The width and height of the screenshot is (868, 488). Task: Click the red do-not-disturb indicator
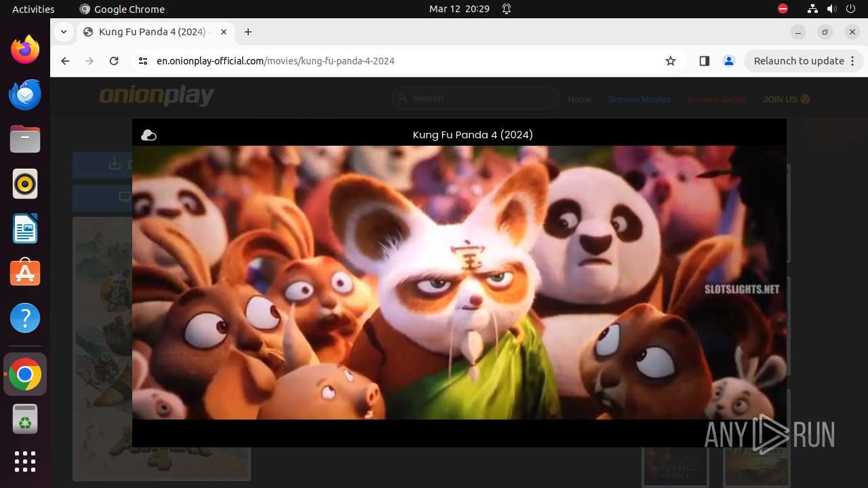click(x=783, y=9)
